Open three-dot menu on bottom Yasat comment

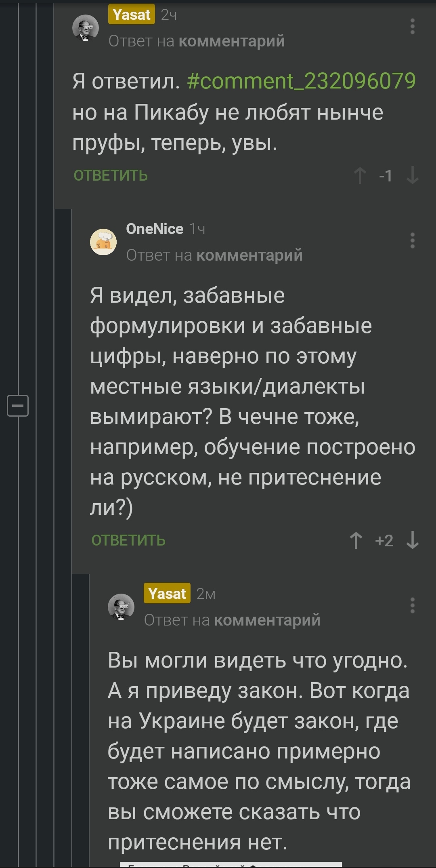coord(412,605)
